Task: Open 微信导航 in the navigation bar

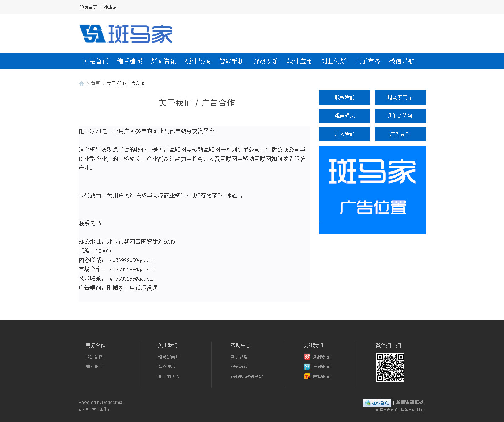Action: pyautogui.click(x=402, y=62)
